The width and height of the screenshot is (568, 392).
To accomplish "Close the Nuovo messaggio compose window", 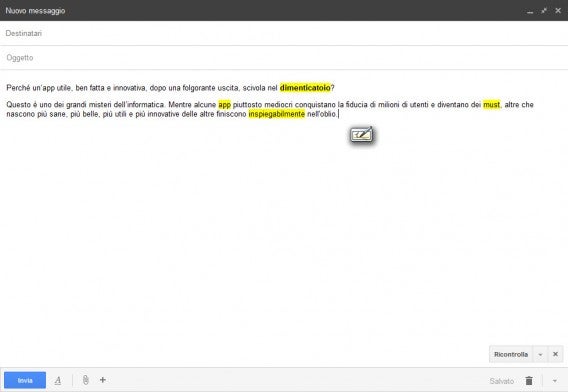I will (x=558, y=11).
